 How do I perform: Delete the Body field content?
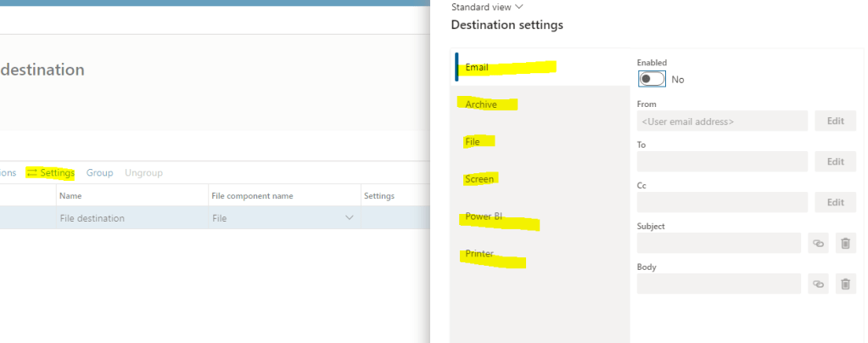coord(845,284)
